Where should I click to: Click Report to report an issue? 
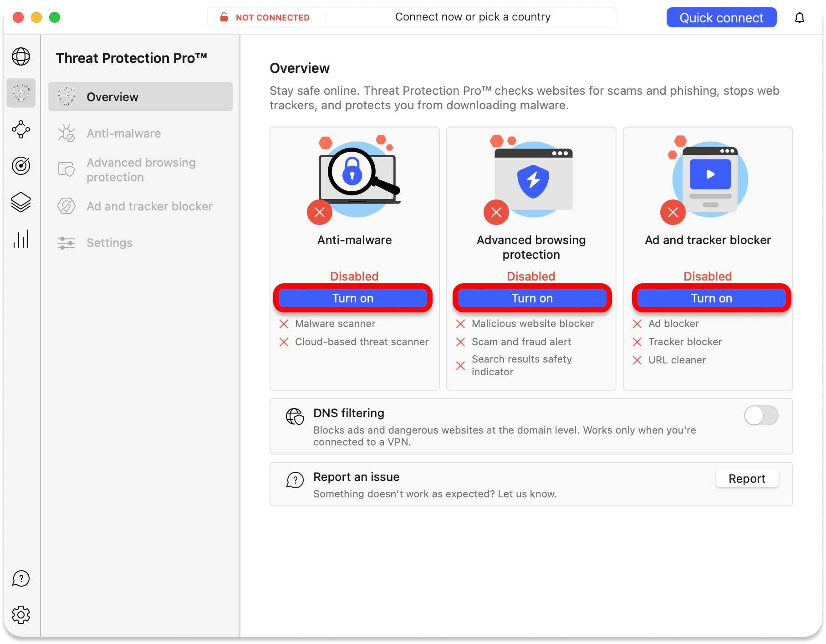point(747,478)
